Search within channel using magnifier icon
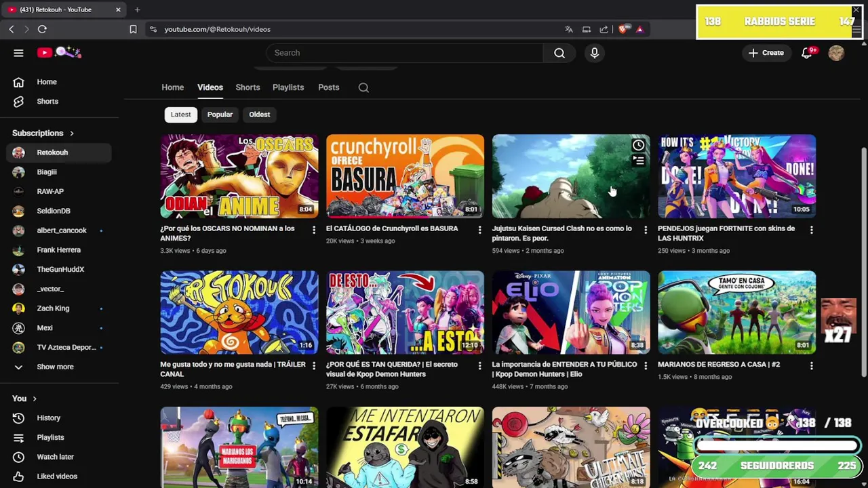 pos(363,87)
